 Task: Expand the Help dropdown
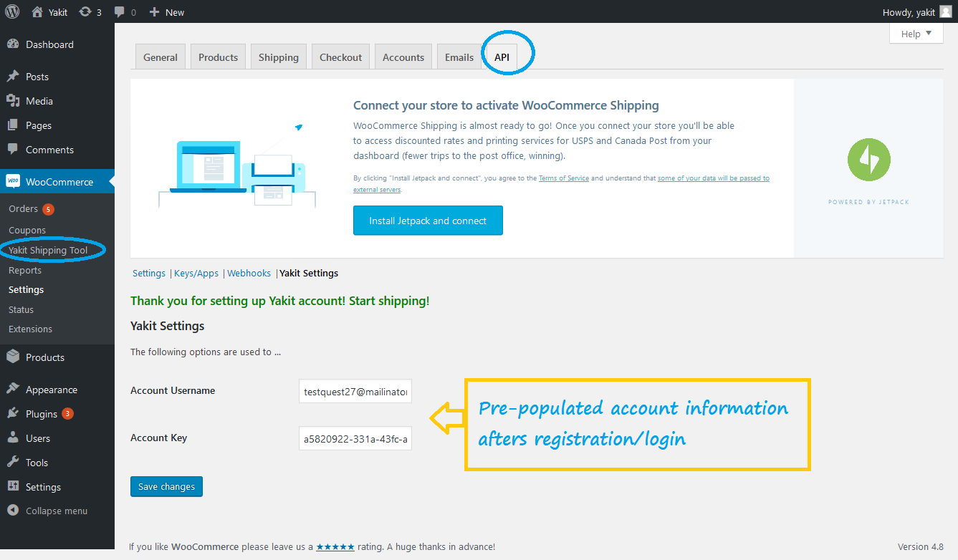coord(916,34)
